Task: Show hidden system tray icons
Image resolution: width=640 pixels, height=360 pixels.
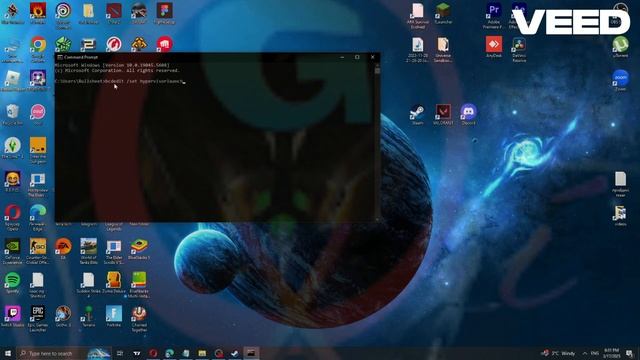Action: point(584,353)
